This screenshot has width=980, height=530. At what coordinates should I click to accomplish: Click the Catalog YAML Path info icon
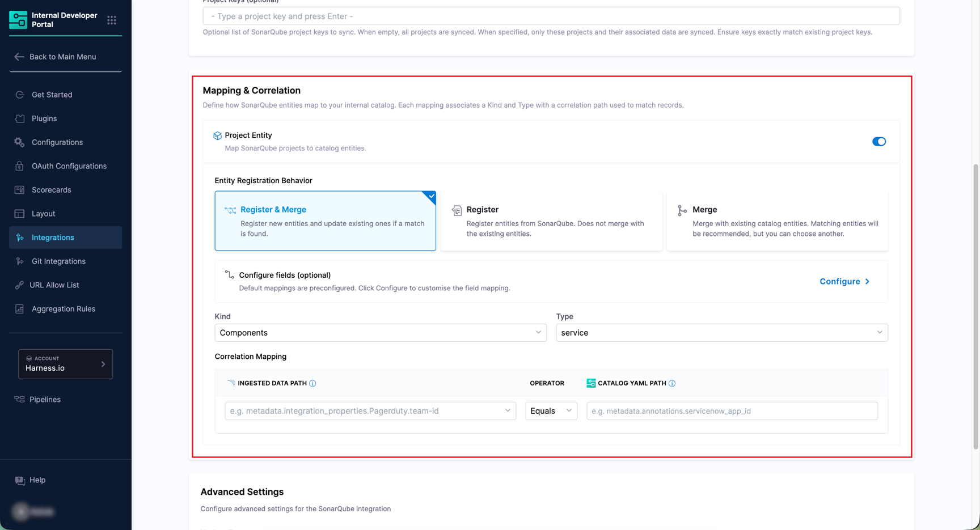coord(672,384)
